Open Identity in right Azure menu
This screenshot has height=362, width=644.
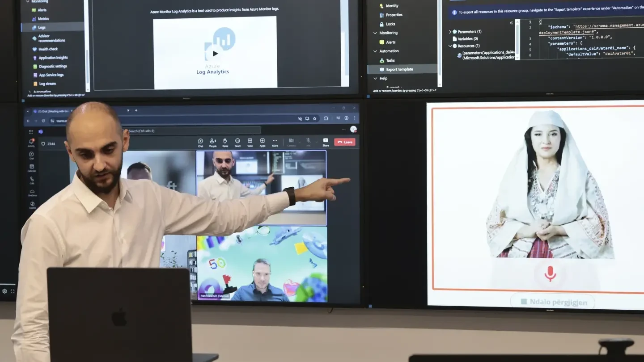coord(389,6)
